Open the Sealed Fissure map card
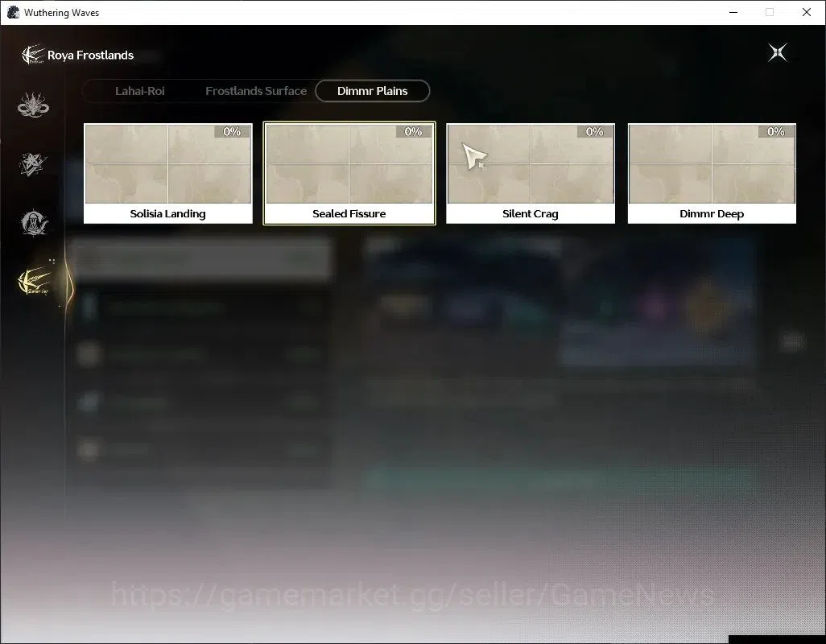The width and height of the screenshot is (826, 644). click(349, 173)
